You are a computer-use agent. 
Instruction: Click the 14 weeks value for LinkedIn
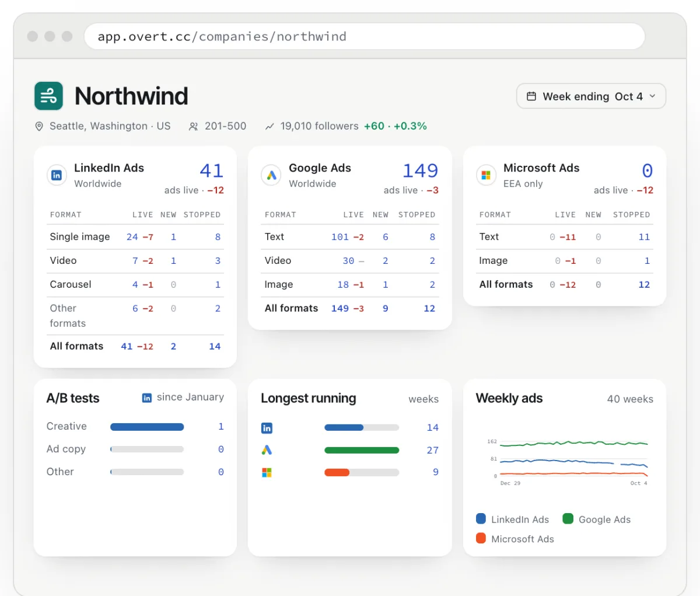point(432,427)
